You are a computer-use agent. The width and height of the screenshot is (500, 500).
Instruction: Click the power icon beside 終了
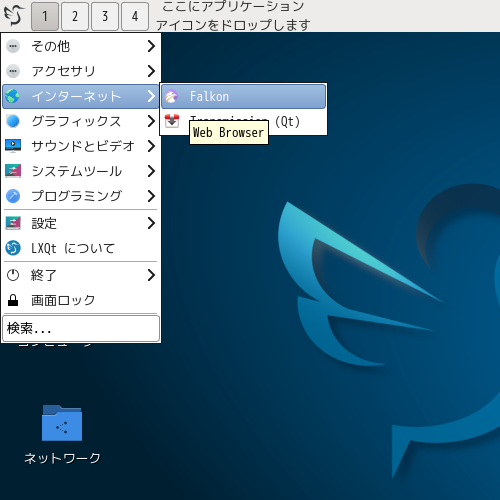13,275
